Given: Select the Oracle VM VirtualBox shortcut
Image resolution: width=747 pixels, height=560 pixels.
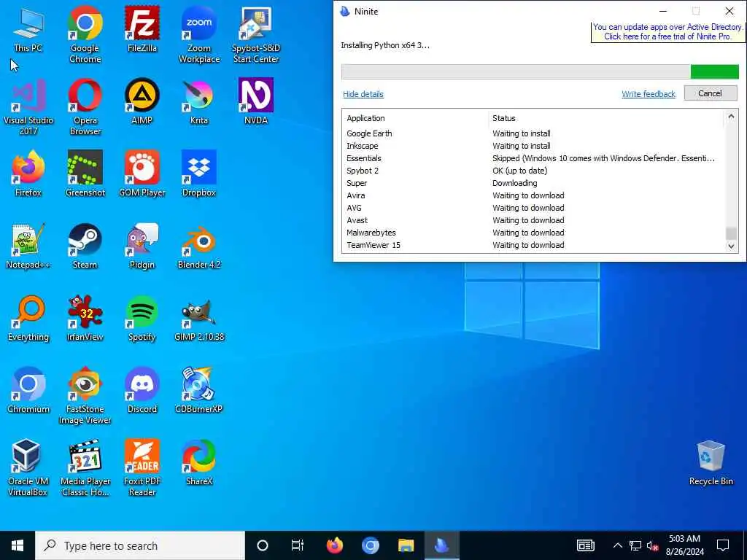Looking at the screenshot, I should [28, 469].
